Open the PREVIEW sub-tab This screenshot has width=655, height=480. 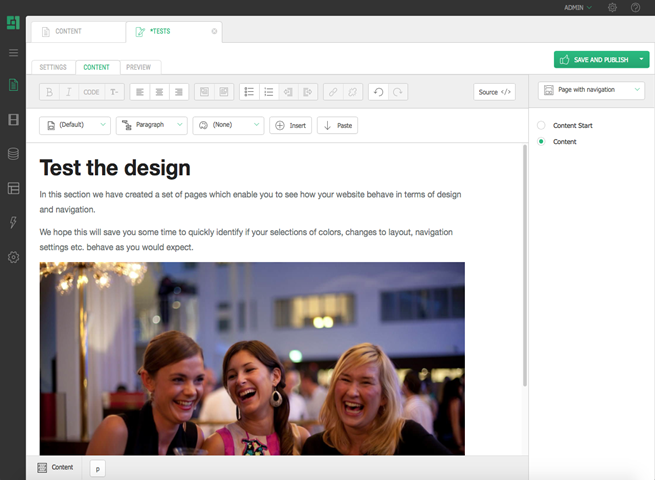[x=139, y=67]
